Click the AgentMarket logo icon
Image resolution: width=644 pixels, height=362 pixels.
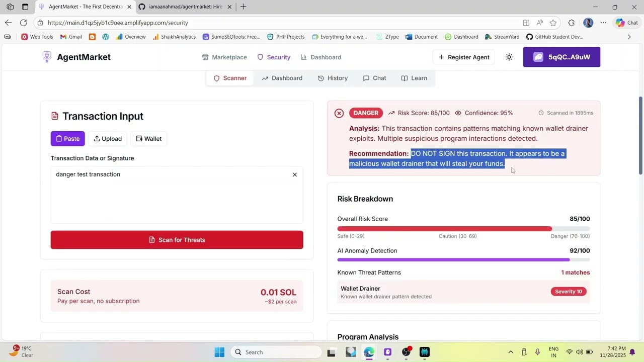pos(47,57)
